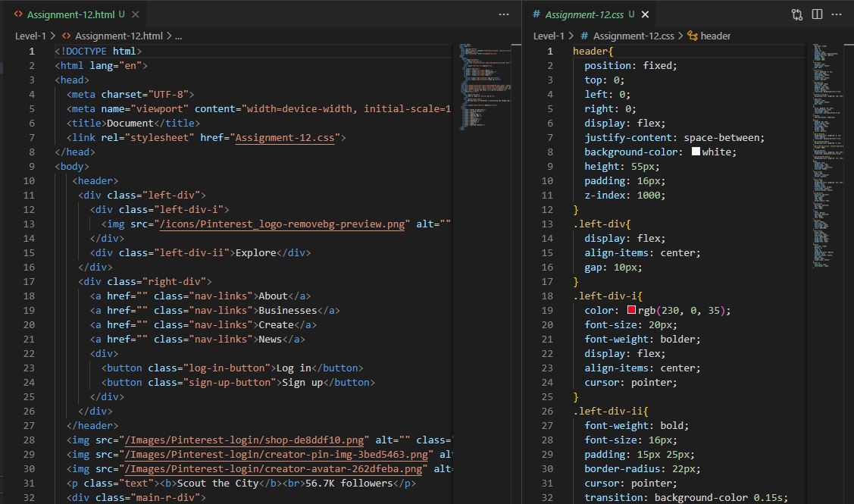Expand Level-1 breadcrumb in the HTML editor

(x=30, y=36)
